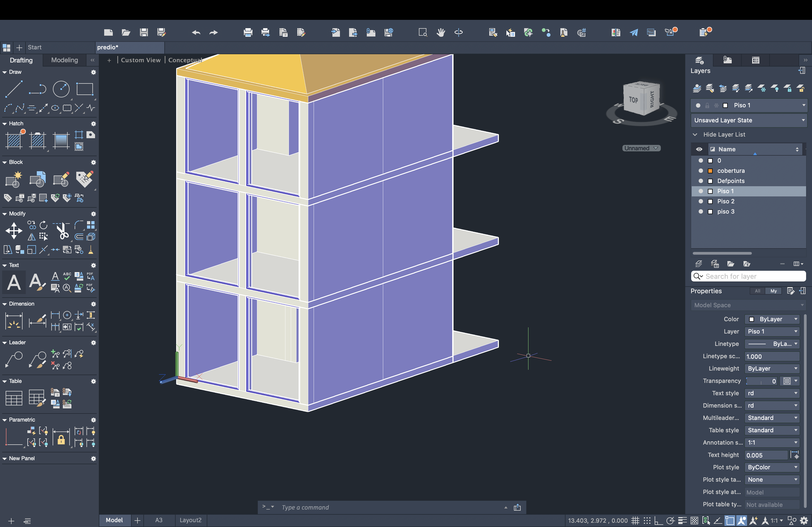Click the Multiline Text tool

(14, 282)
